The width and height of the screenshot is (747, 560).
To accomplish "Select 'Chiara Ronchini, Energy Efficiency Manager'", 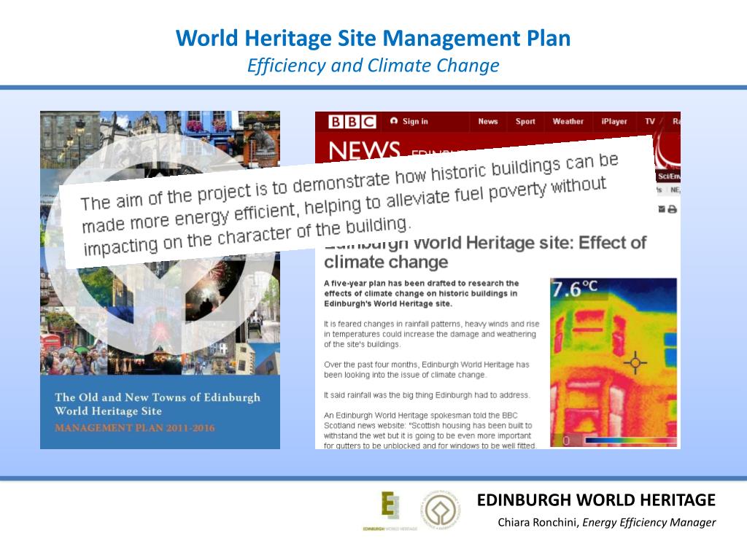I will tap(606, 522).
